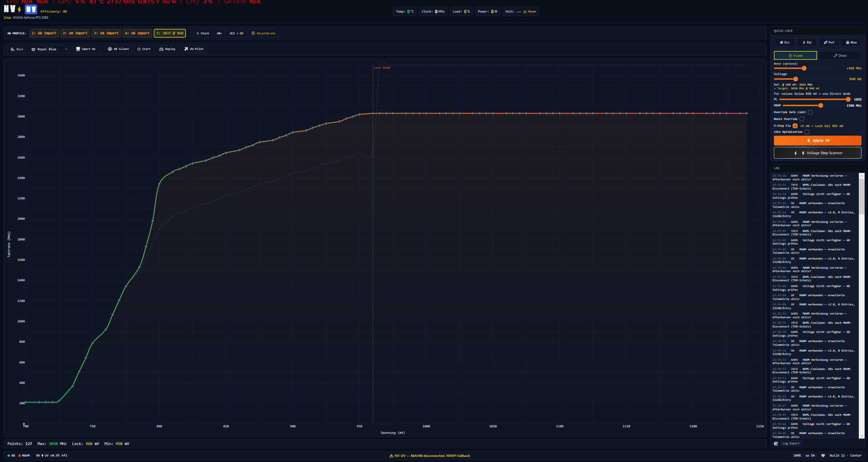Select AB profile 4: AB Import
The width and height of the screenshot is (868, 462).
[x=137, y=33]
